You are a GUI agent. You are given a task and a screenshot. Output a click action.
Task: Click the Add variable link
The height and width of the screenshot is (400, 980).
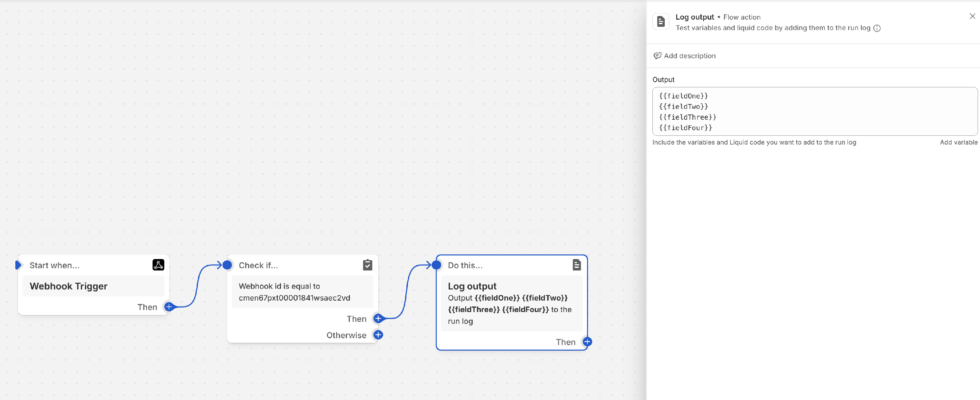[958, 143]
